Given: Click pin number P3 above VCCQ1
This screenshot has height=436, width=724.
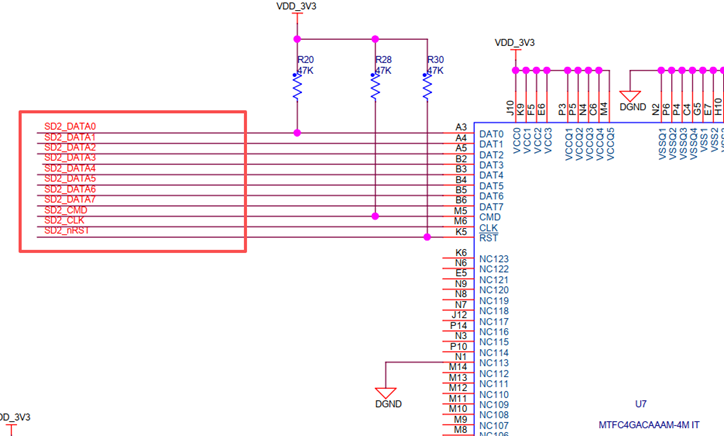Looking at the screenshot, I should (x=562, y=109).
